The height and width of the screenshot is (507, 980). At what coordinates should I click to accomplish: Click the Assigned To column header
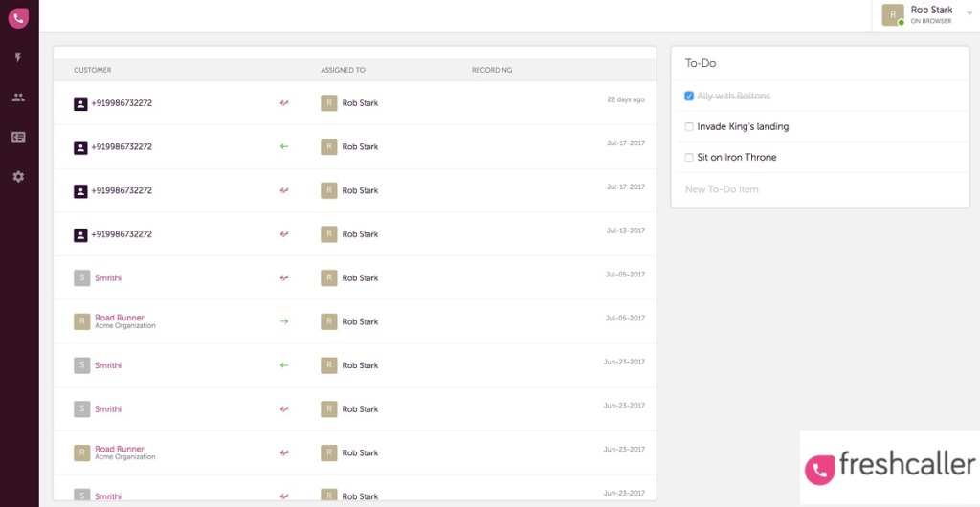tap(343, 70)
